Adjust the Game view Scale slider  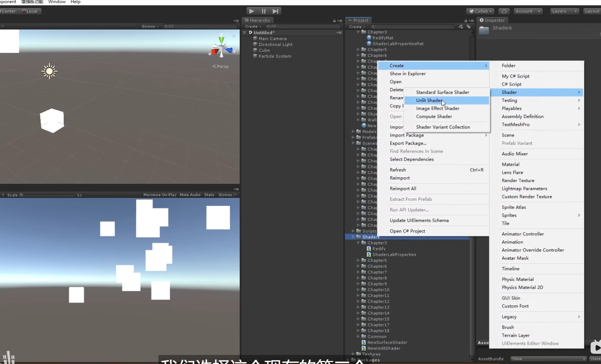(21, 195)
